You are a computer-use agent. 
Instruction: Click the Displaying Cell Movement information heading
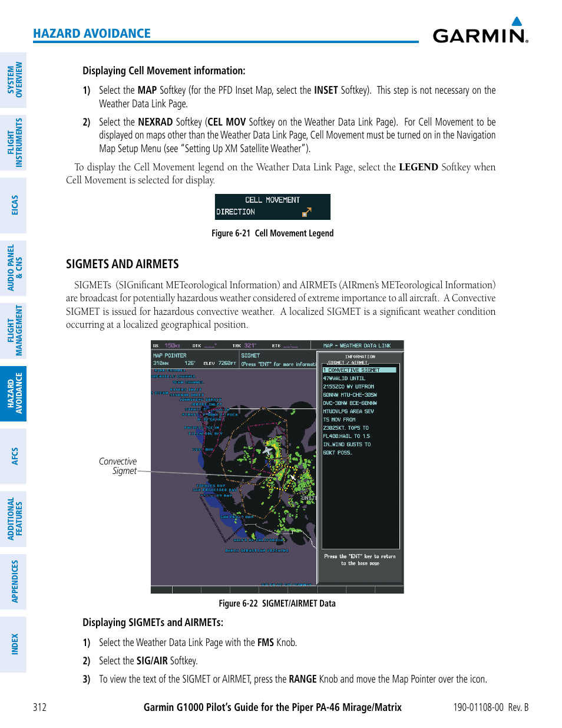[x=164, y=71]
